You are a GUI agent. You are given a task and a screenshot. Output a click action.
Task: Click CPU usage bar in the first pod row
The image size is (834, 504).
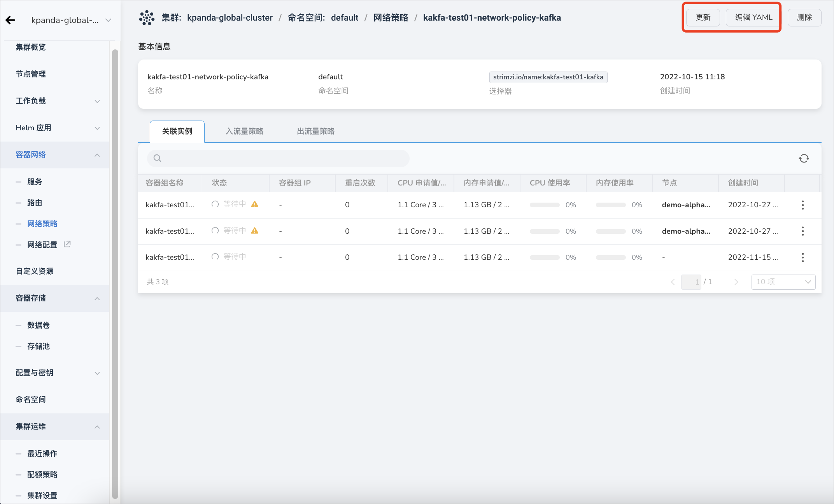coord(545,205)
